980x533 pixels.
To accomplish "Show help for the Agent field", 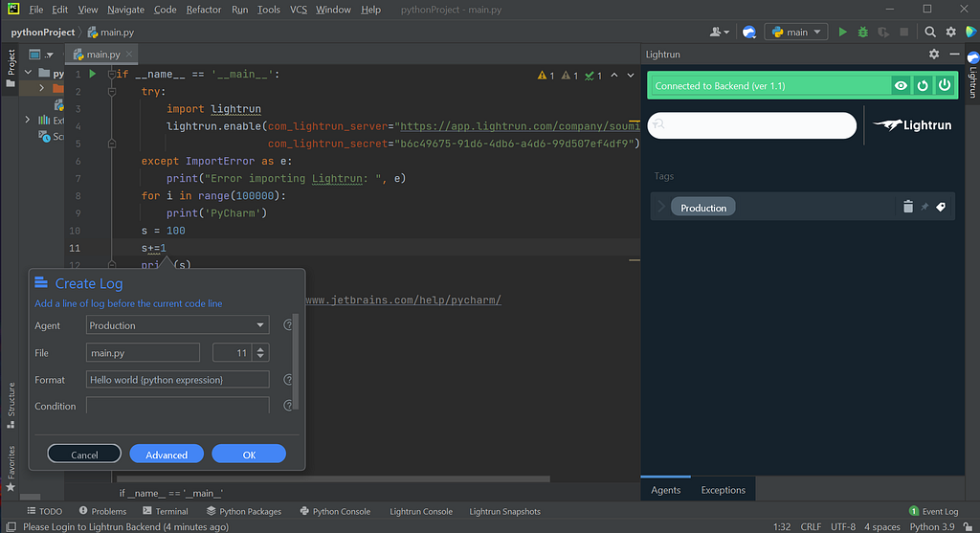I will point(288,325).
